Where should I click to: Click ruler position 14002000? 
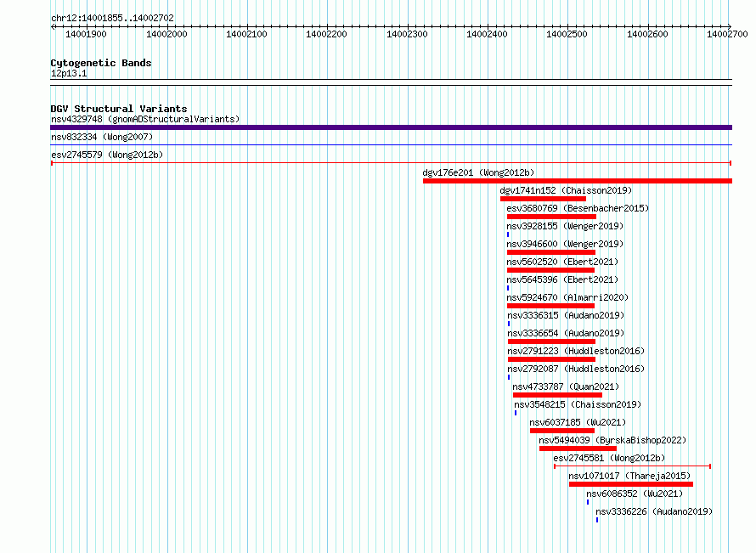point(166,34)
